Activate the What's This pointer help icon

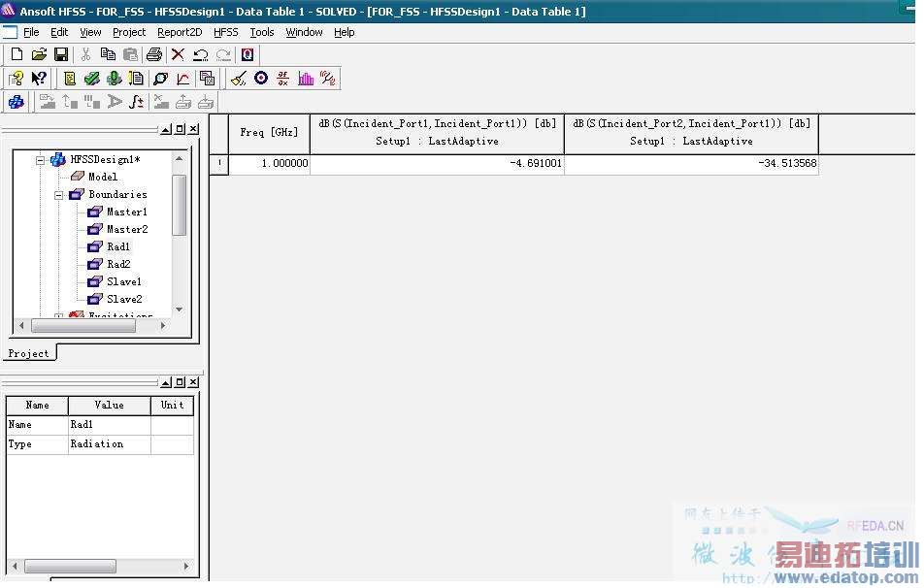pyautogui.click(x=39, y=79)
